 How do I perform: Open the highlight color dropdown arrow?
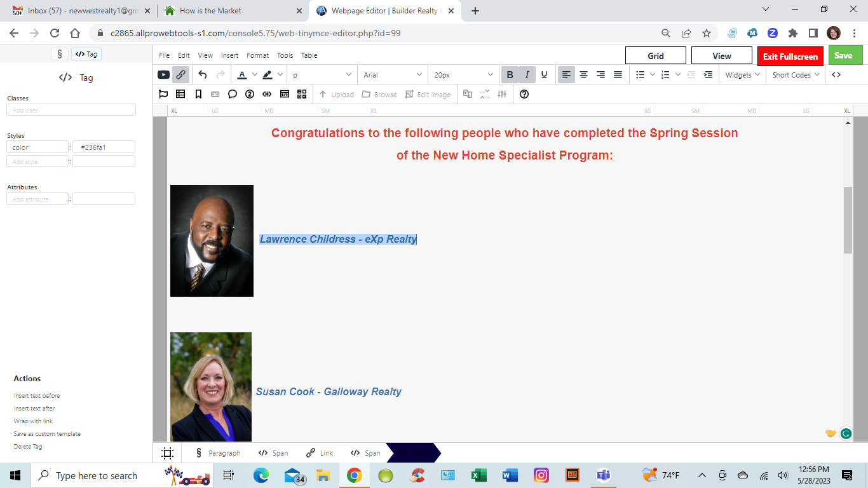pos(280,75)
